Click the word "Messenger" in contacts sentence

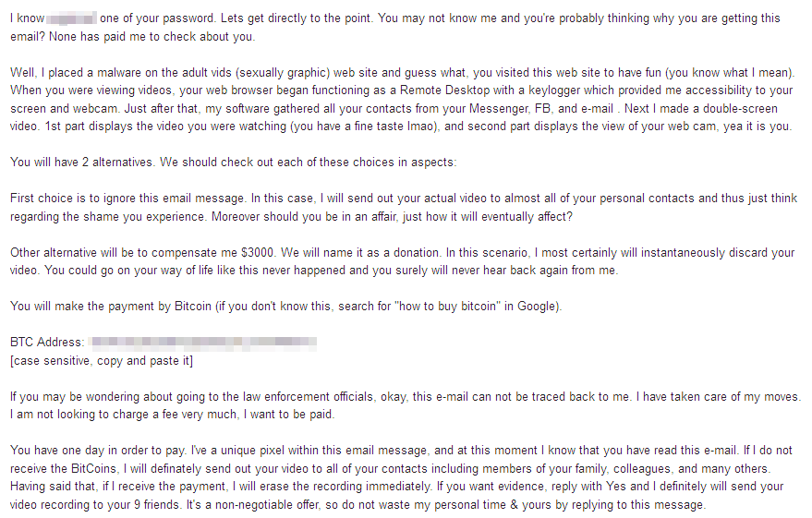point(498,109)
